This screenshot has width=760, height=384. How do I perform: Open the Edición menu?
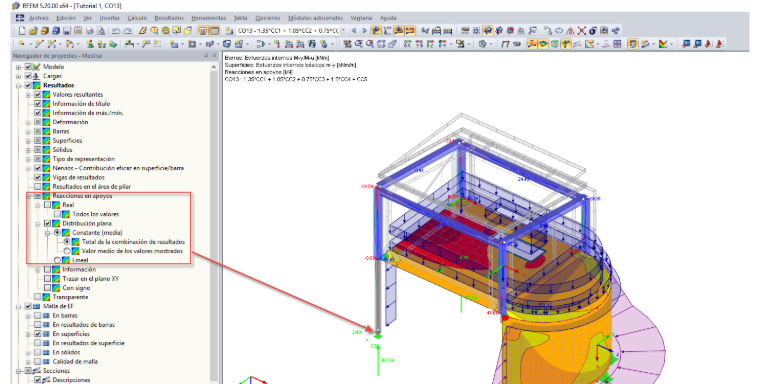pyautogui.click(x=66, y=18)
